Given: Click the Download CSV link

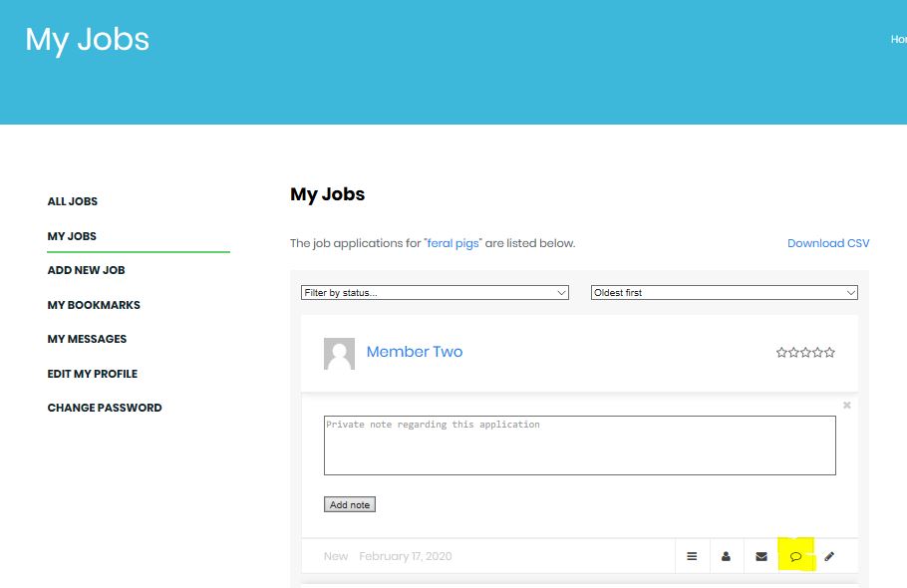Looking at the screenshot, I should tap(828, 243).
